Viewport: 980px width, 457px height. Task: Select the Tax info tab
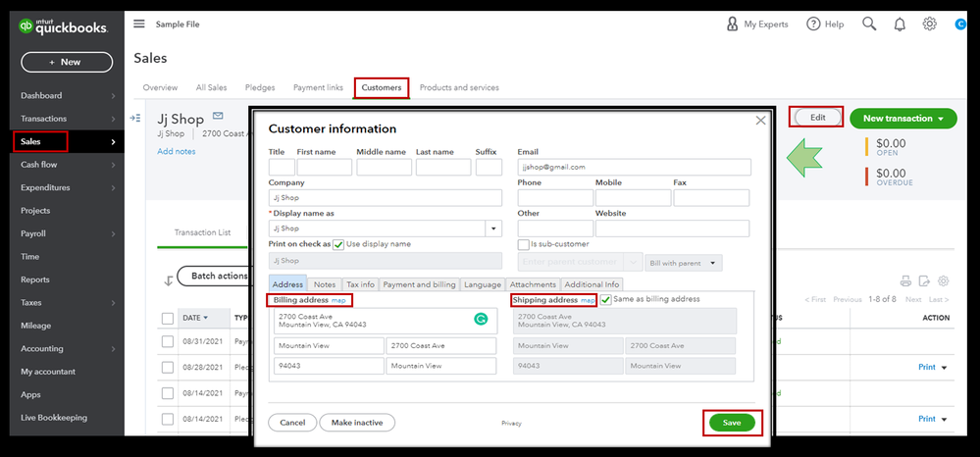point(361,284)
